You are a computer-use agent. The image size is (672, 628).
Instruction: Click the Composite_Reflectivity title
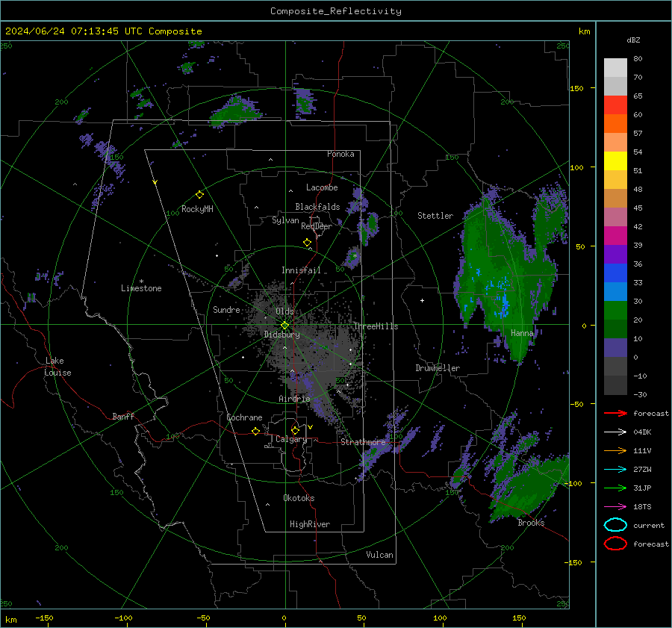[x=336, y=11]
